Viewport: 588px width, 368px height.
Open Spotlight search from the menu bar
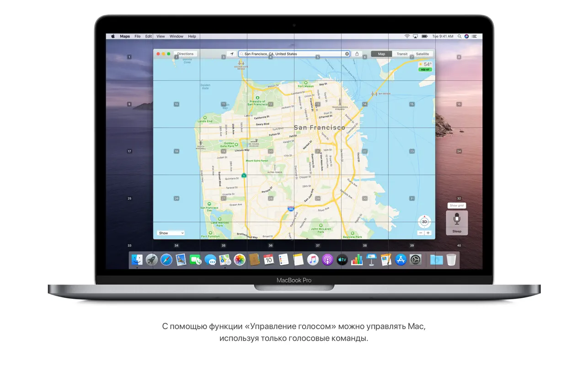pos(460,36)
